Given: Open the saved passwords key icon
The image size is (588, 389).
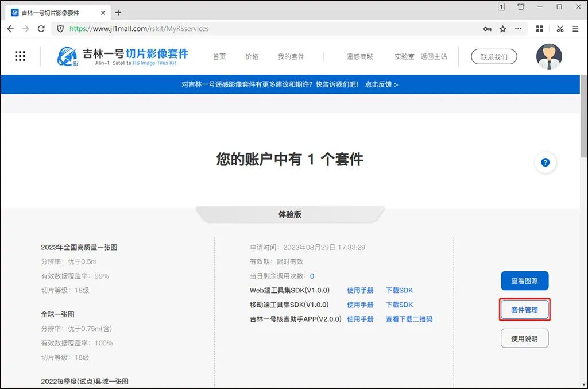Looking at the screenshot, I should coord(487,29).
